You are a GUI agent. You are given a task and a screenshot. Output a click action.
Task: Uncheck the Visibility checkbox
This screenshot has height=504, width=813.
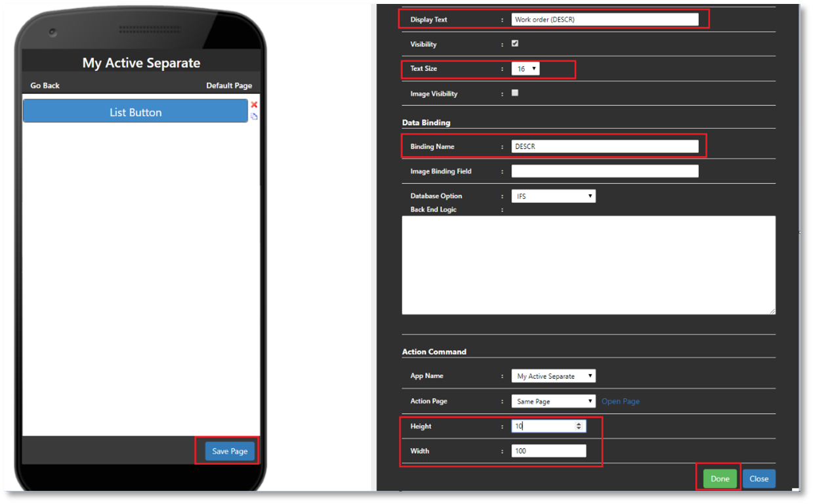tap(515, 43)
